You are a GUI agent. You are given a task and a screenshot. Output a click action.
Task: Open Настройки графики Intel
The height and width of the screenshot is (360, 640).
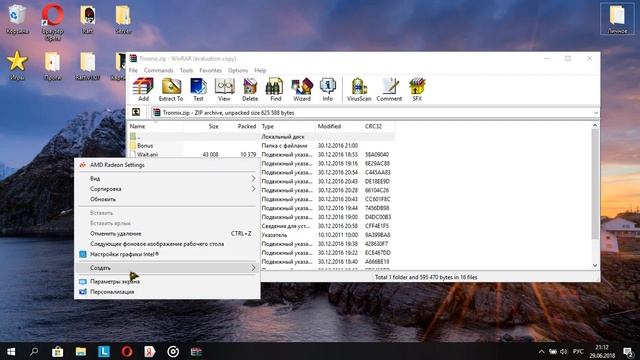click(167, 254)
